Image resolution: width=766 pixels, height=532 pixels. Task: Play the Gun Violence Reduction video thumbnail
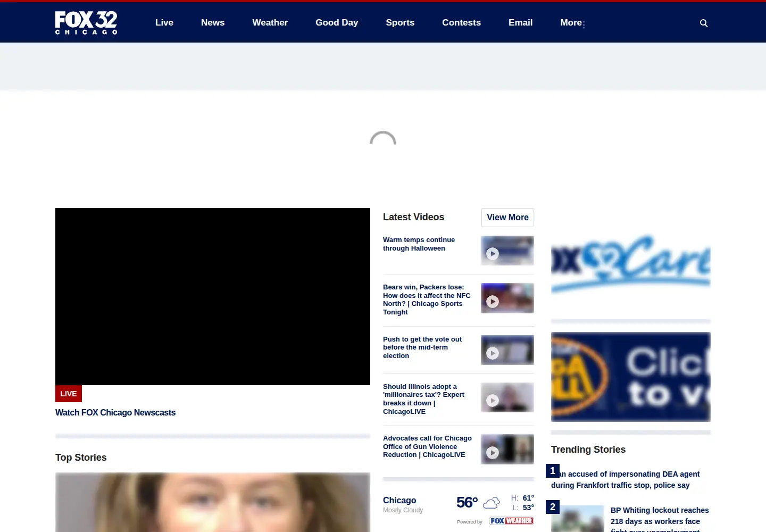click(x=507, y=449)
